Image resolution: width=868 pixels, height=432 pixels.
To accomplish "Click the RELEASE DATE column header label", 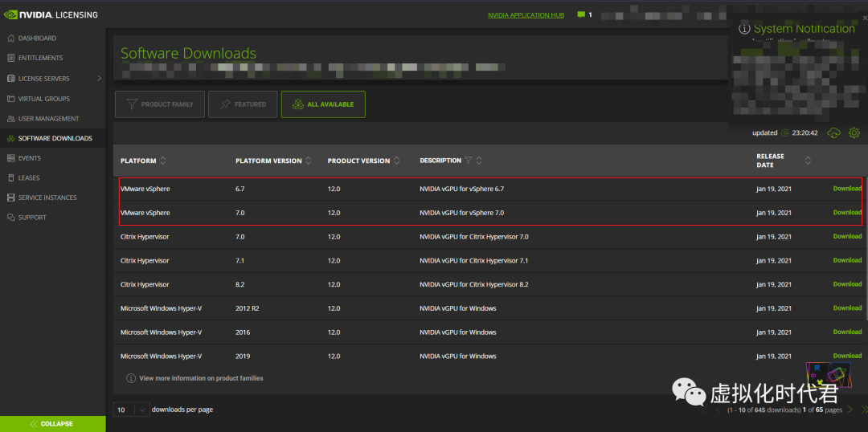I will click(771, 161).
